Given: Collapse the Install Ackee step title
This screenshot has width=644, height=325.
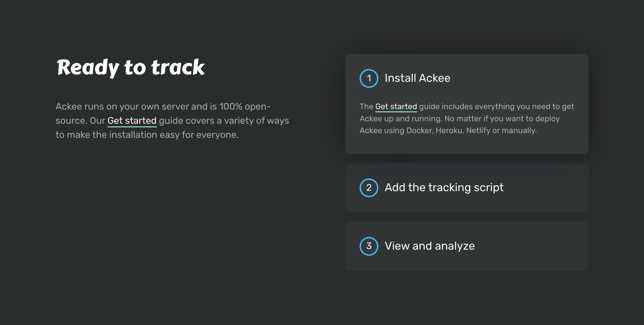Looking at the screenshot, I should click(417, 78).
